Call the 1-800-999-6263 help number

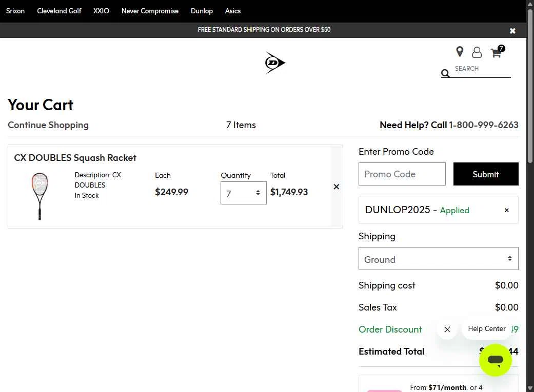[483, 125]
